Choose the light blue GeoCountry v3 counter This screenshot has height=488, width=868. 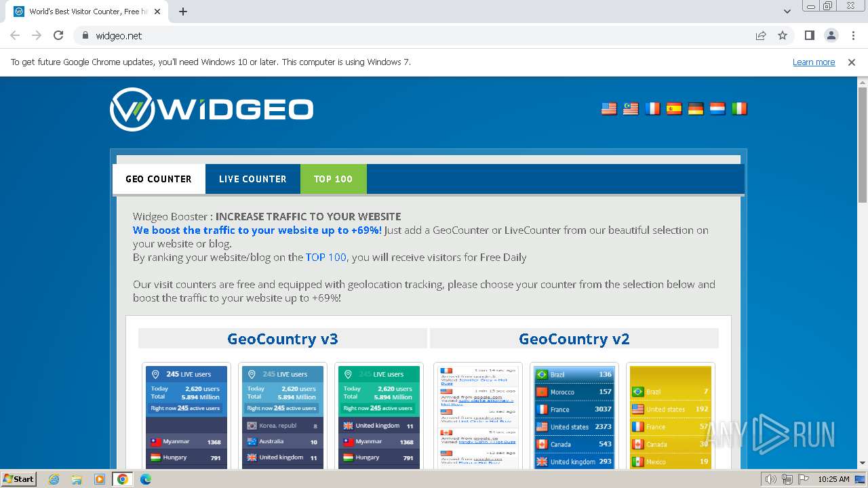point(283,416)
